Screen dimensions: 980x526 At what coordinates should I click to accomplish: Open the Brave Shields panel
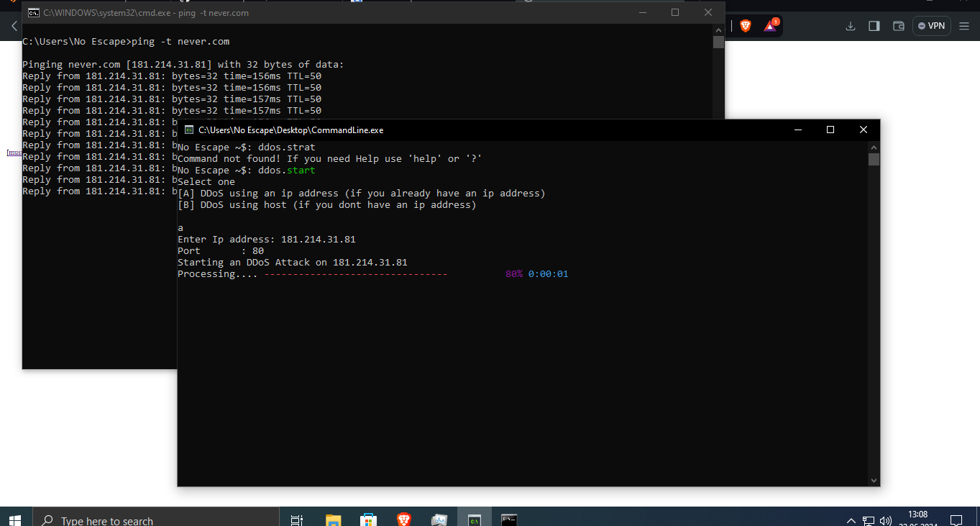coord(746,25)
